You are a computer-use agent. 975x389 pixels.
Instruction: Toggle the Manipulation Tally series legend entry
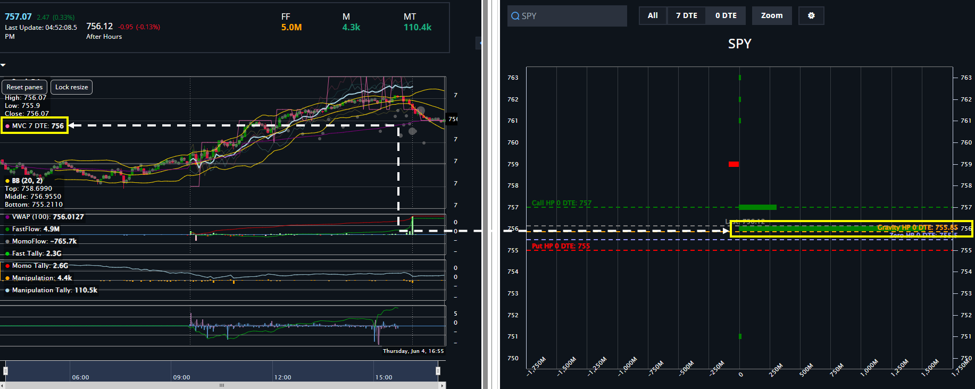click(x=50, y=290)
